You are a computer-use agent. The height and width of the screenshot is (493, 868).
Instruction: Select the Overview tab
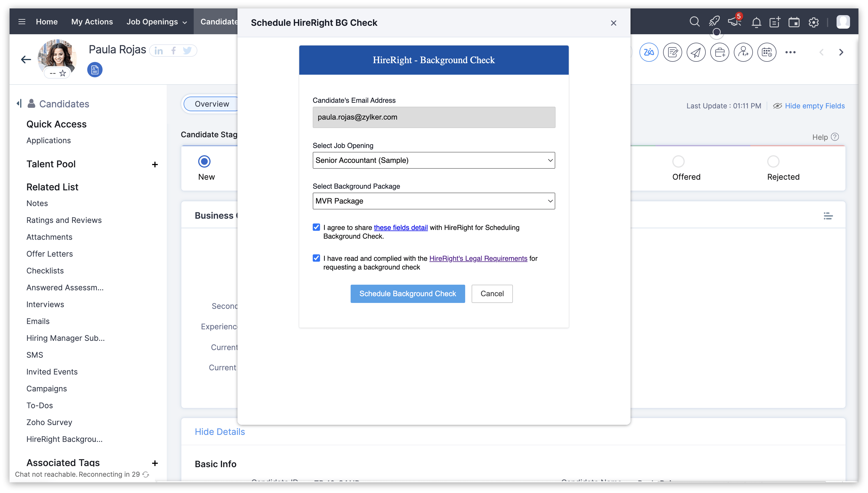pyautogui.click(x=212, y=104)
